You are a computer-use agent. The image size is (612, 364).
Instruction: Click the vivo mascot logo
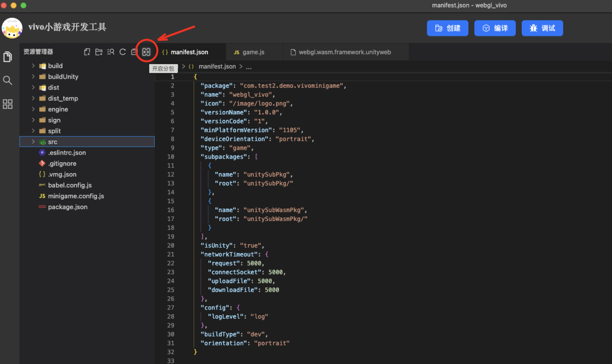(12, 28)
